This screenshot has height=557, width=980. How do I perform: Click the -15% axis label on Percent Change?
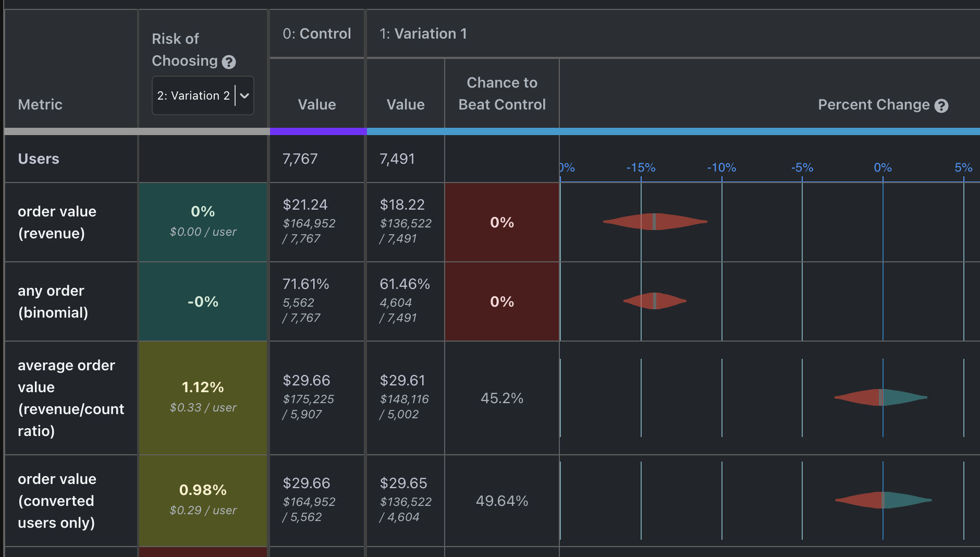coord(641,167)
